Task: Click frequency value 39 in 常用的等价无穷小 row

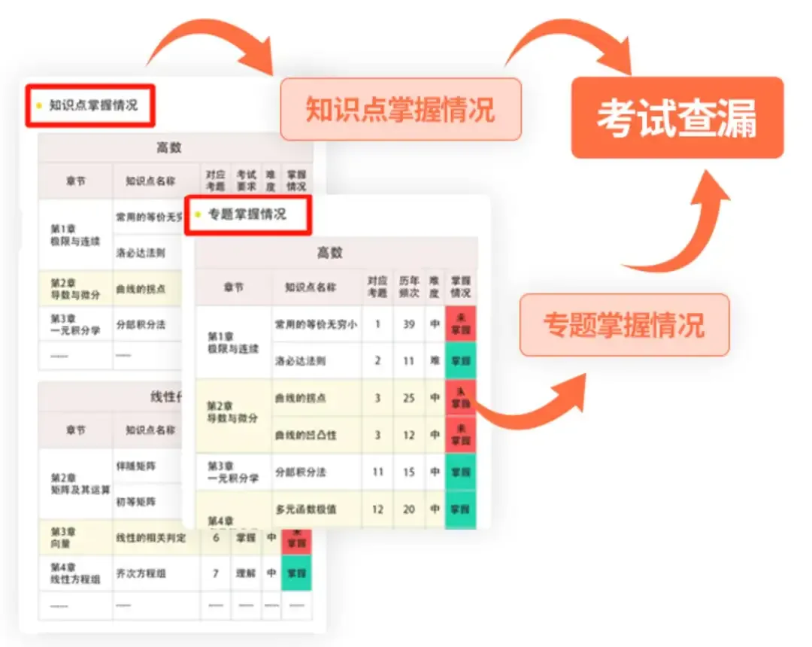Action: [x=409, y=324]
